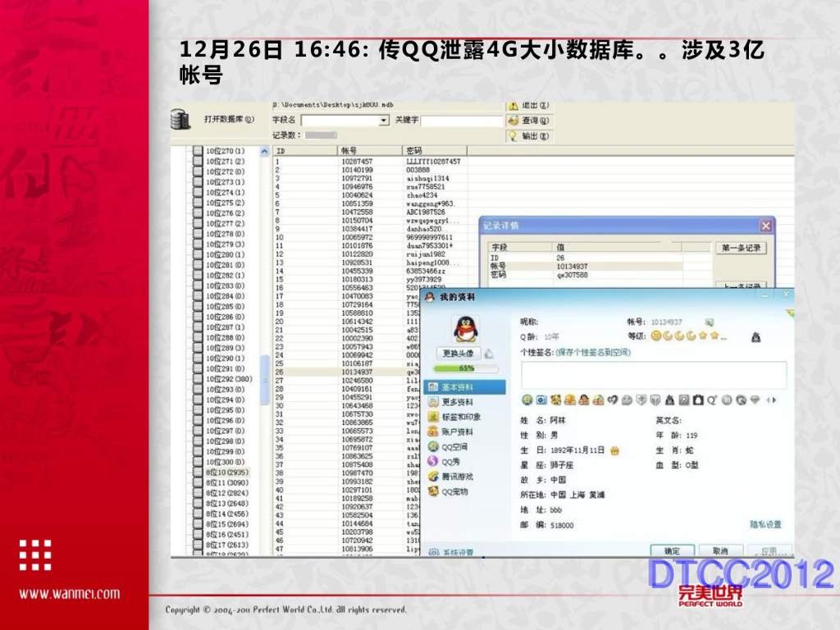Click the 第一条记录 button
Screen dimensions: 840x630
pyautogui.click(x=741, y=248)
